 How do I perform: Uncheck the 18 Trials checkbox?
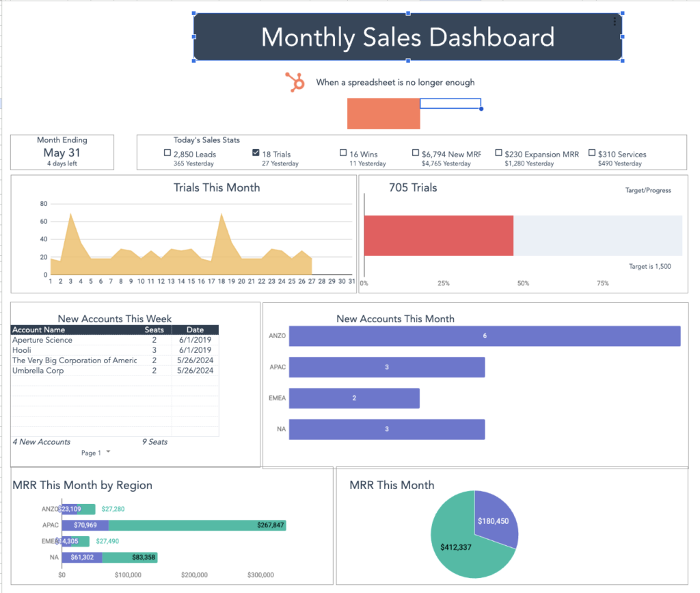click(256, 153)
